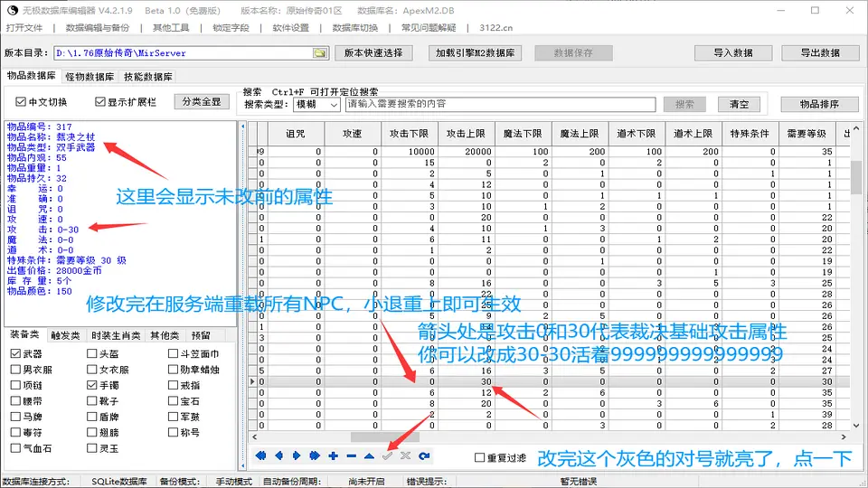868x488 pixels.
Task: Click the edit record triangle icon
Action: (369, 455)
